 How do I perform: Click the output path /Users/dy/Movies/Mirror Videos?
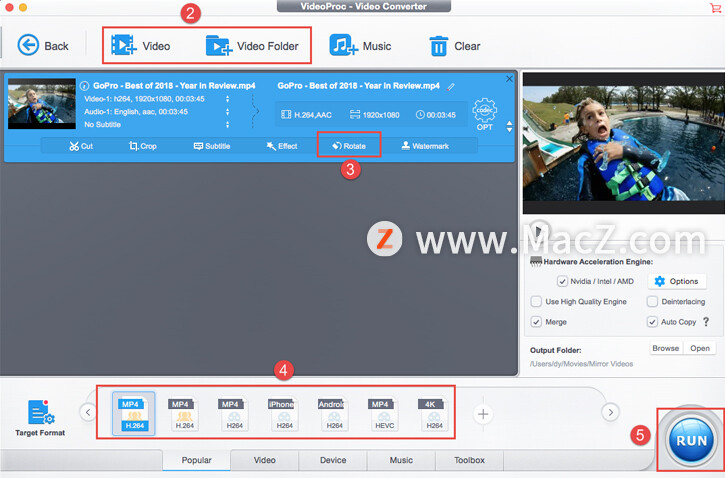[x=581, y=364]
